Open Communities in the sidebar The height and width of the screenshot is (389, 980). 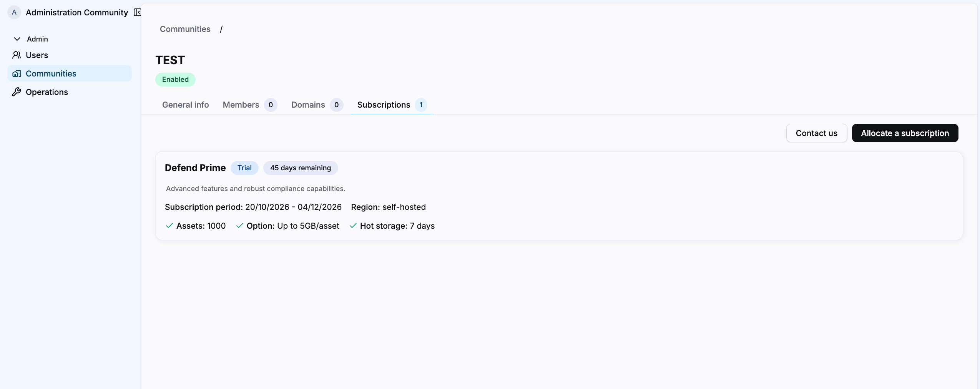point(70,73)
